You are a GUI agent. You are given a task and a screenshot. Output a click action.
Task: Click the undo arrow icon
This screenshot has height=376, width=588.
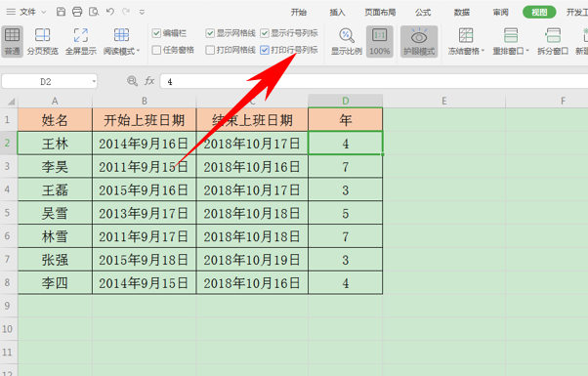(109, 12)
